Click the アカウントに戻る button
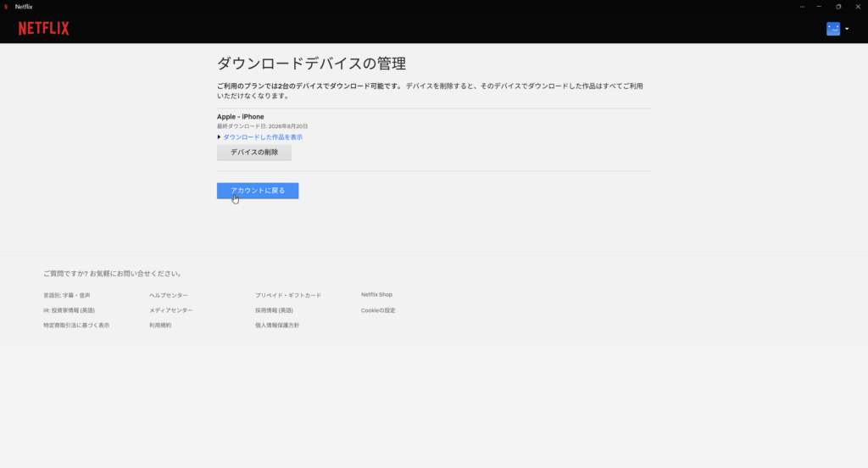 pos(258,191)
